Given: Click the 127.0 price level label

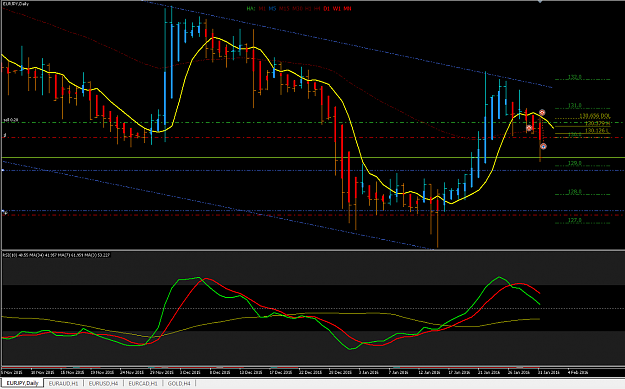Looking at the screenshot, I should [x=575, y=220].
